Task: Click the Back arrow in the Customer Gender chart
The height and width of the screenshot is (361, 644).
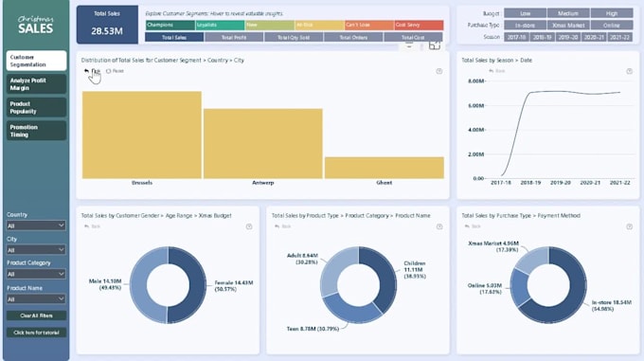Action: [x=87, y=226]
